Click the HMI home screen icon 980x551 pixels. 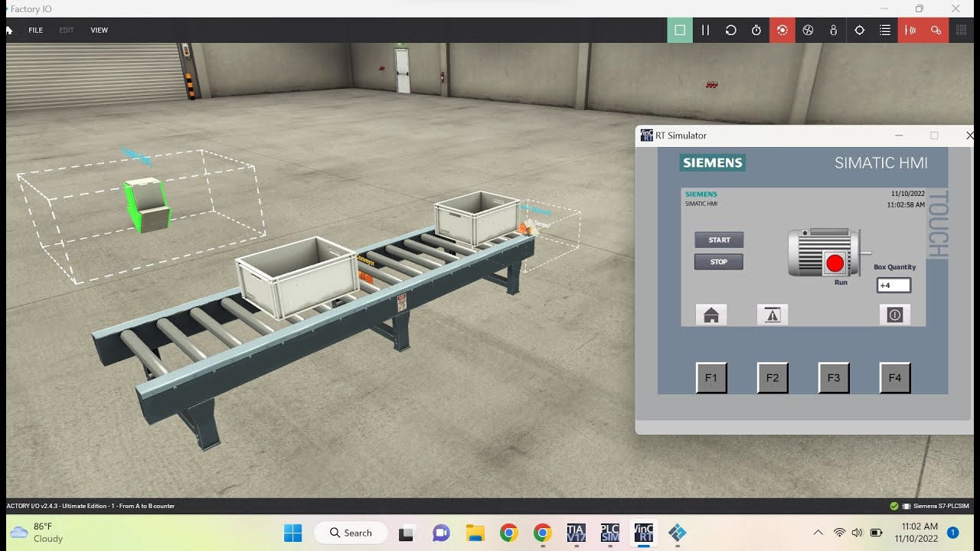click(711, 315)
